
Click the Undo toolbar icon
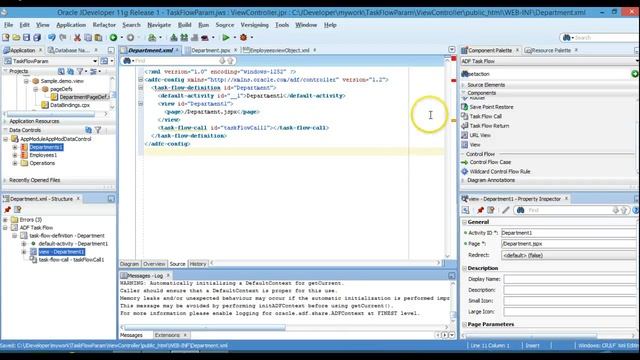point(51,38)
